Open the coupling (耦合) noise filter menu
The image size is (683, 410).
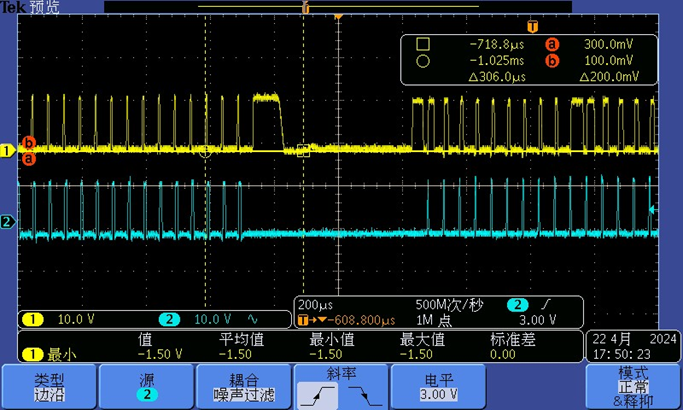click(x=244, y=386)
